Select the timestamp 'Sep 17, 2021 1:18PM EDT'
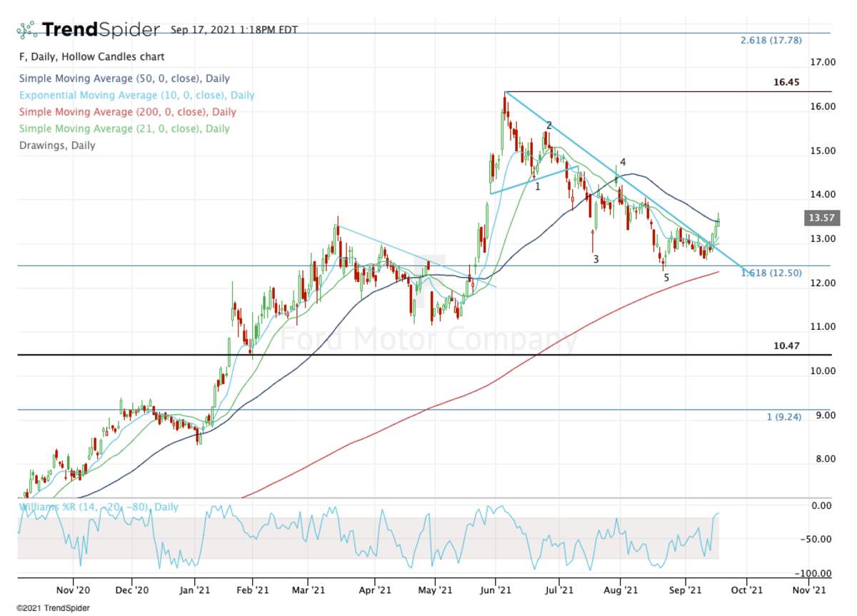The height and width of the screenshot is (616, 857). (x=234, y=30)
